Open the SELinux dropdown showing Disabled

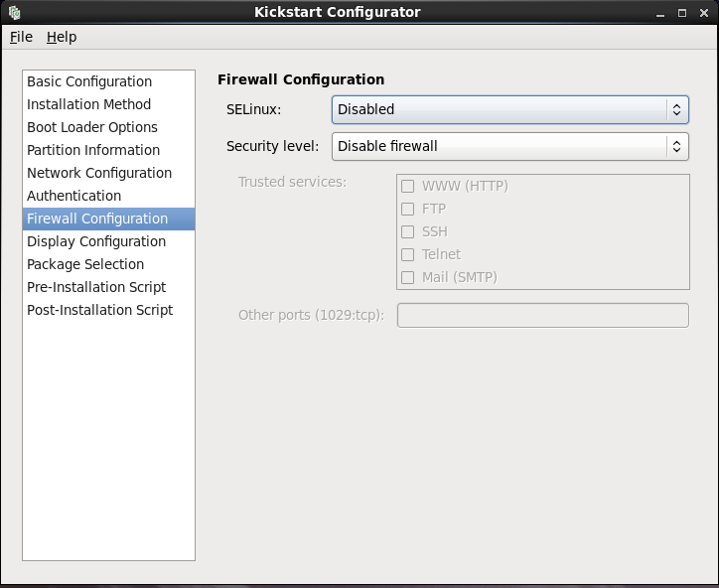[x=509, y=109]
